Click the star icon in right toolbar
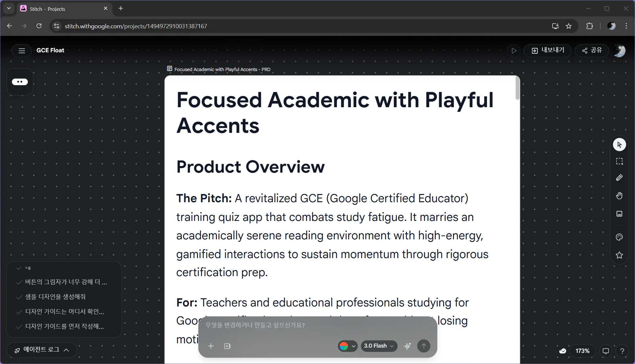Image resolution: width=635 pixels, height=364 pixels. point(619,255)
